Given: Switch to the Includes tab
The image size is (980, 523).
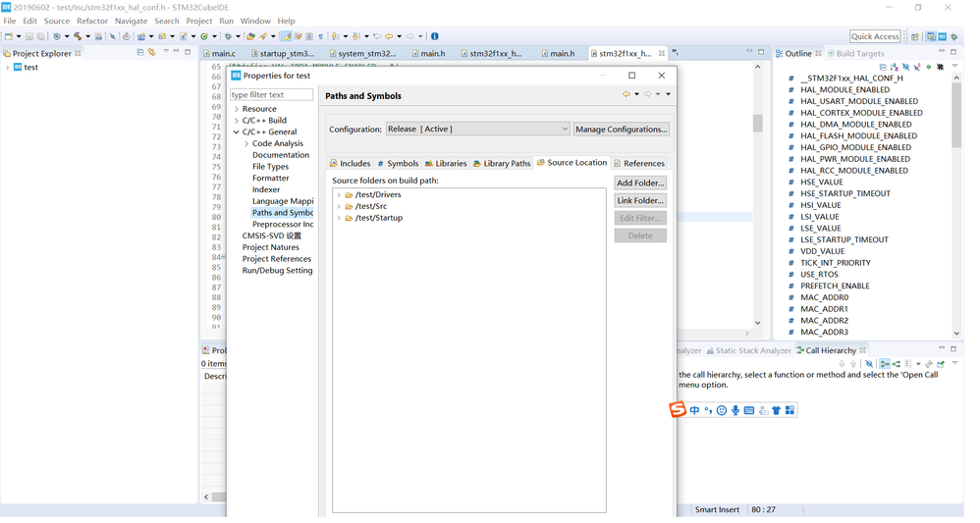Looking at the screenshot, I should coord(350,164).
